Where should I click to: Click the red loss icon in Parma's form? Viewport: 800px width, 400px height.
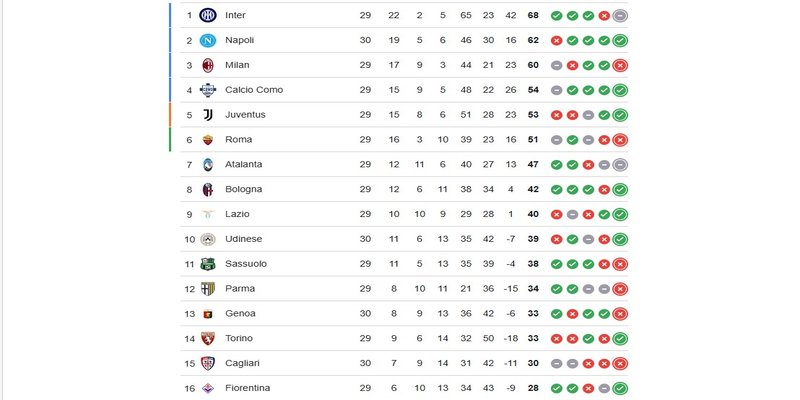[x=620, y=289]
